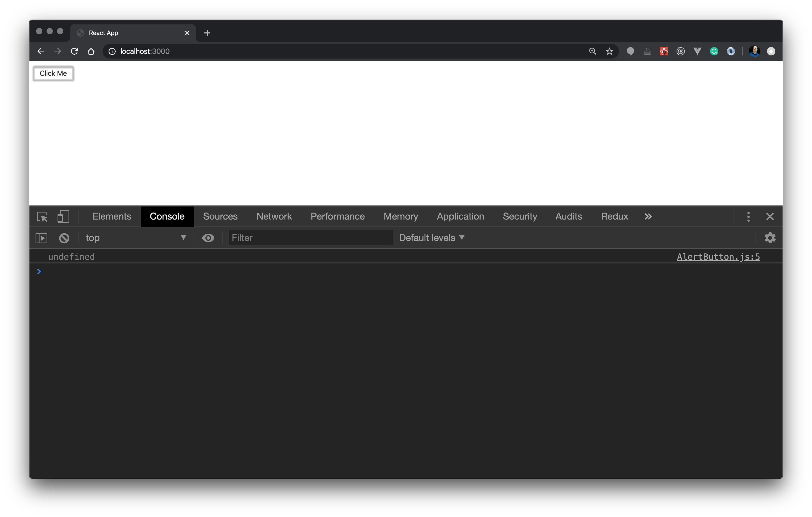Viewport: 812px width, 517px height.
Task: Select the Console tab
Action: coord(167,216)
